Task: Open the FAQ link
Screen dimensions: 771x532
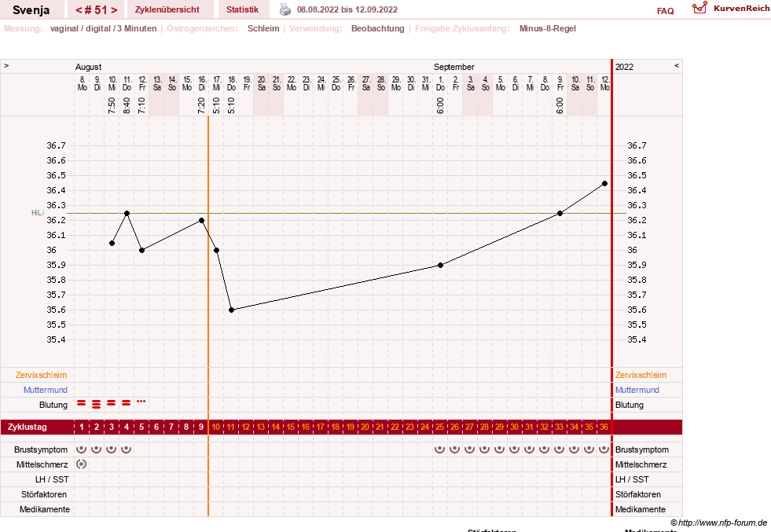Action: pyautogui.click(x=665, y=11)
